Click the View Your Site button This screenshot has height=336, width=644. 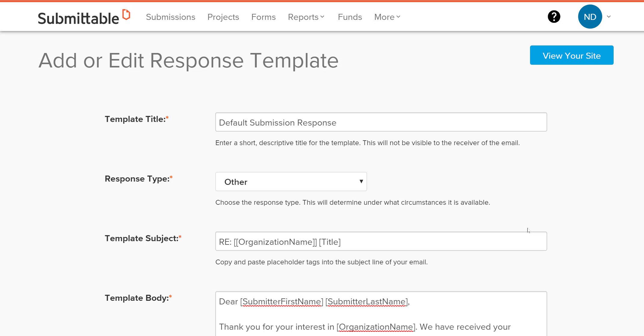click(572, 55)
